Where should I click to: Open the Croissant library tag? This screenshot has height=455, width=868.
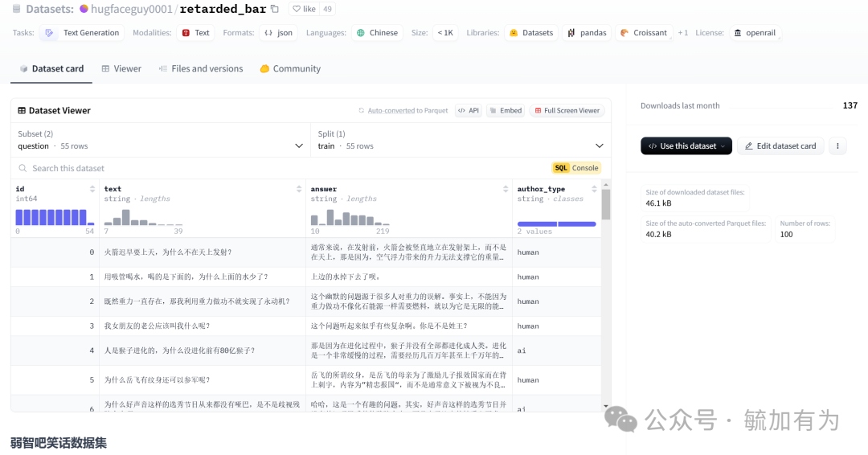click(x=644, y=33)
